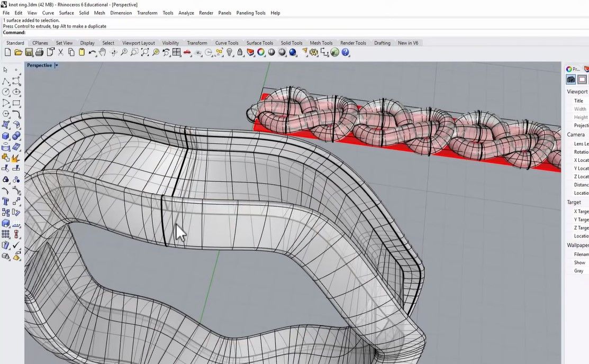Click the Lock padlock icon
This screenshot has height=364, width=589.
pos(240,52)
